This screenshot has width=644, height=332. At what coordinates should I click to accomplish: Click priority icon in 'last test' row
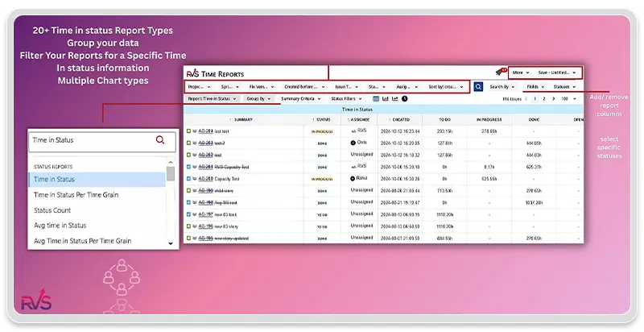tap(195, 131)
